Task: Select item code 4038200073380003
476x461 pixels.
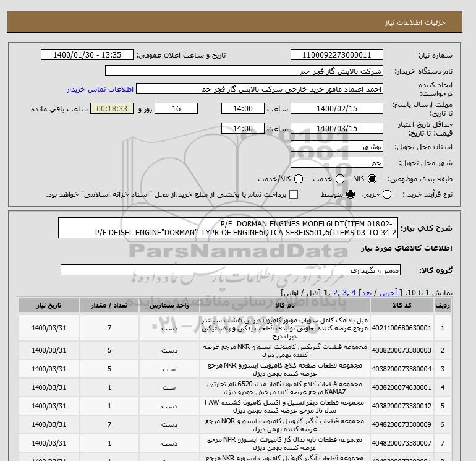Action: (402, 350)
